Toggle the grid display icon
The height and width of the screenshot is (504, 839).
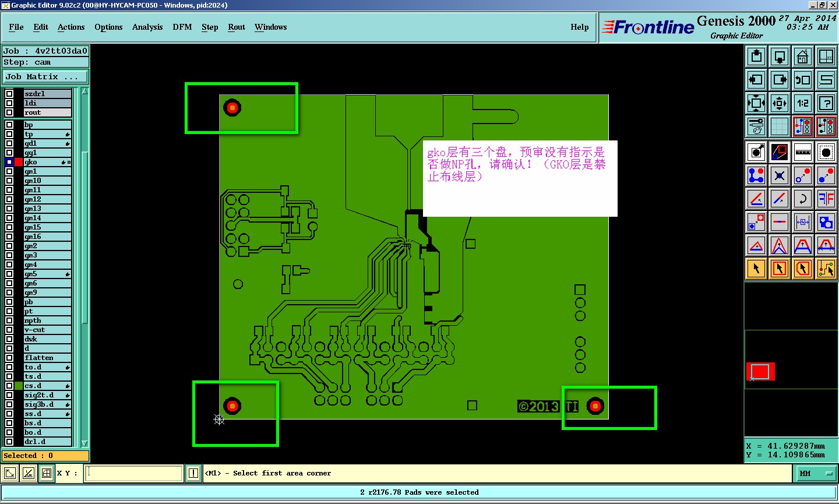click(780, 126)
